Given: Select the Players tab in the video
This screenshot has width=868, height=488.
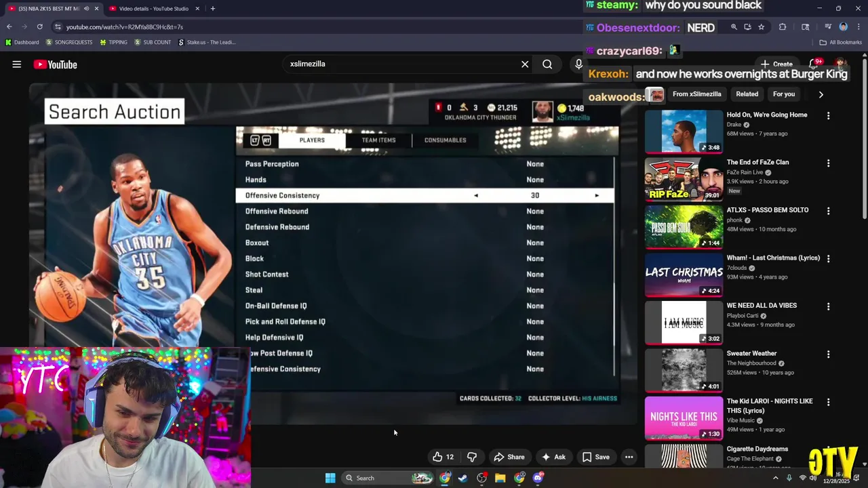Looking at the screenshot, I should coord(312,140).
